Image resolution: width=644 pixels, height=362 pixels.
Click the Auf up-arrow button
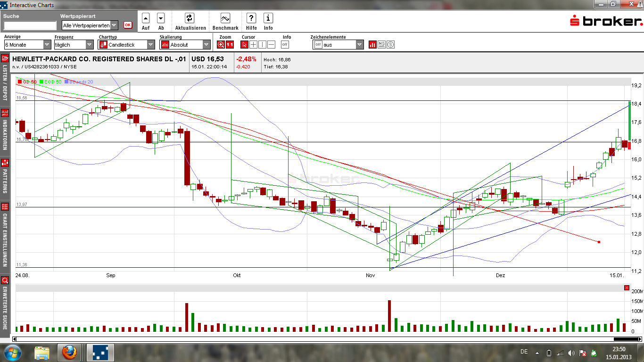(x=146, y=18)
